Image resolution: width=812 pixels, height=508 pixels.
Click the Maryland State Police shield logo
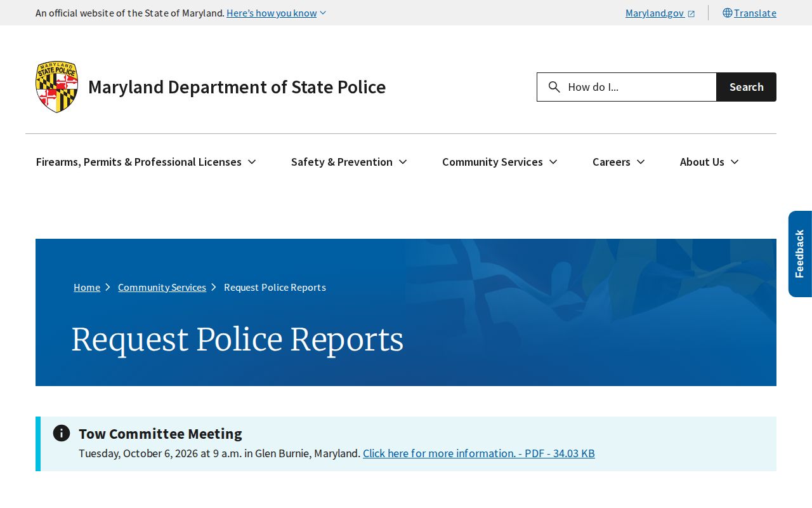(57, 87)
